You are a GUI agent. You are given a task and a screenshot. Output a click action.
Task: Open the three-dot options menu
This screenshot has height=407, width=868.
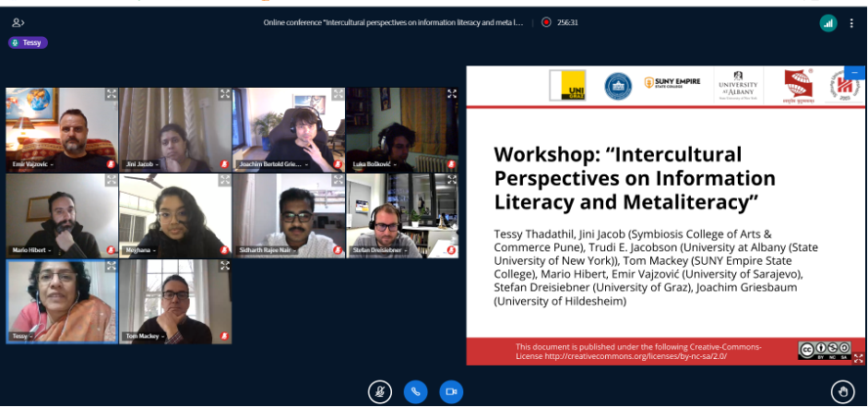pyautogui.click(x=850, y=23)
